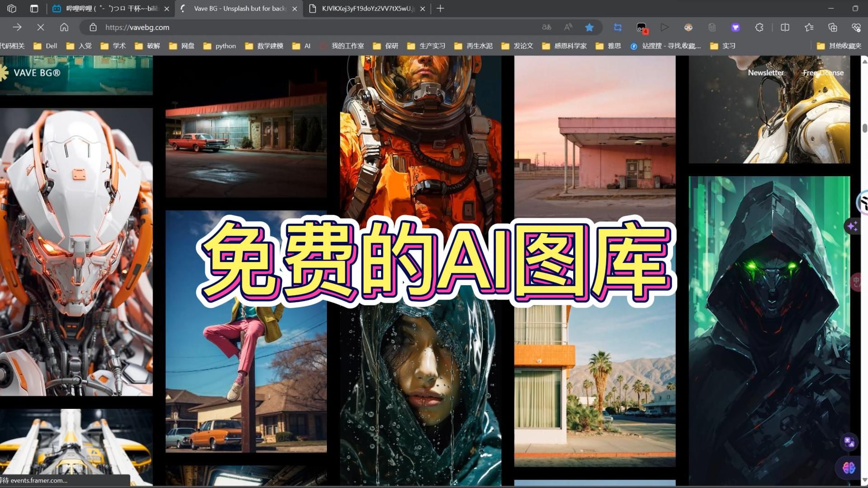Open the python bookmarks folder
This screenshot has height=488, width=868.
click(220, 46)
